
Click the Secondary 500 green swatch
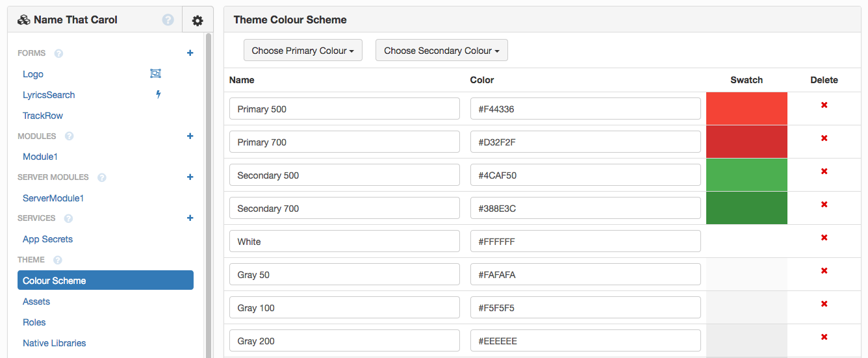click(747, 175)
